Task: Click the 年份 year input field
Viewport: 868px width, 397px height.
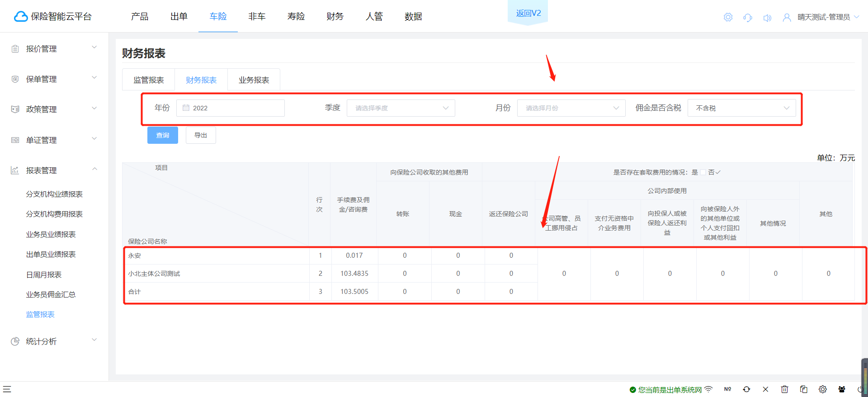Action: pyautogui.click(x=231, y=108)
